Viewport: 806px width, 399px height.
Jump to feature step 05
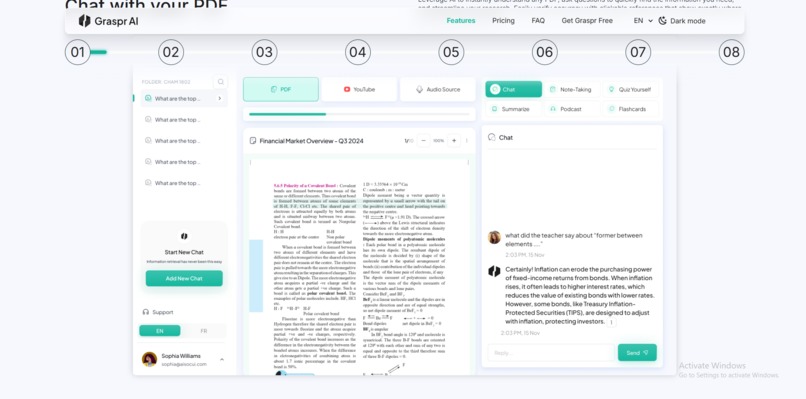451,52
